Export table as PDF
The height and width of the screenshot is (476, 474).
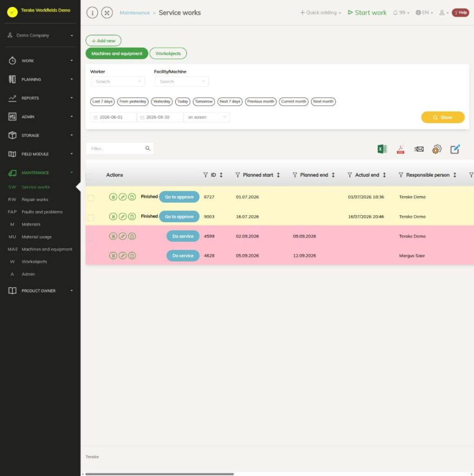click(401, 149)
